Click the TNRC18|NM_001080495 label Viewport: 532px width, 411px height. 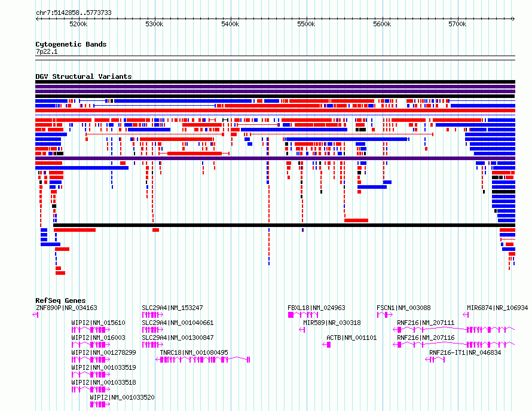click(194, 352)
